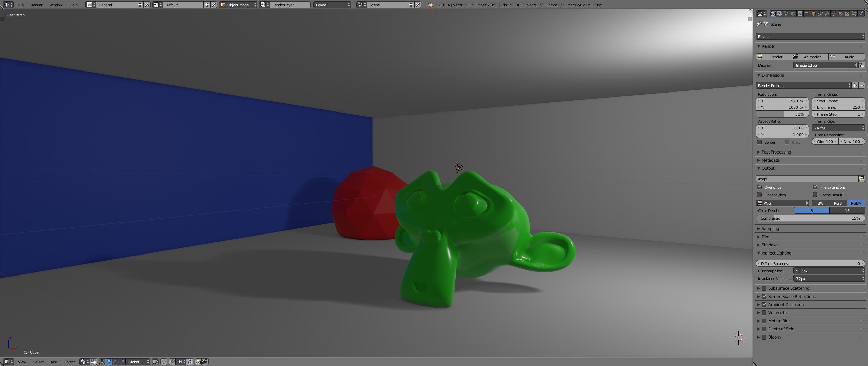Click the Info editor type icon top-left

[8, 5]
